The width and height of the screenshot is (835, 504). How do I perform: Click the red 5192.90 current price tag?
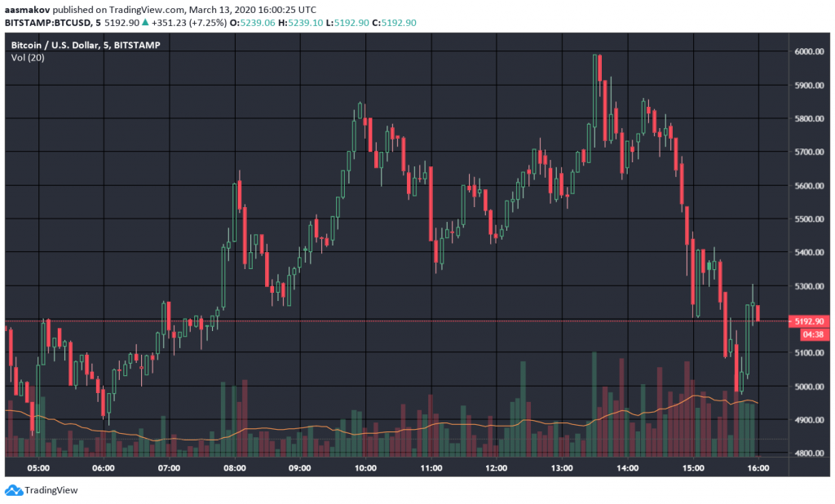click(809, 321)
